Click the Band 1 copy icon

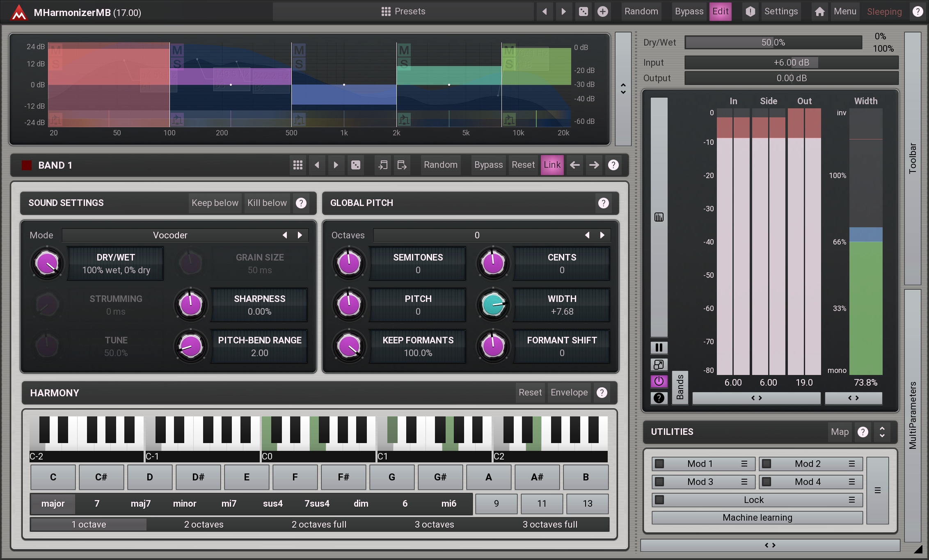tap(382, 165)
